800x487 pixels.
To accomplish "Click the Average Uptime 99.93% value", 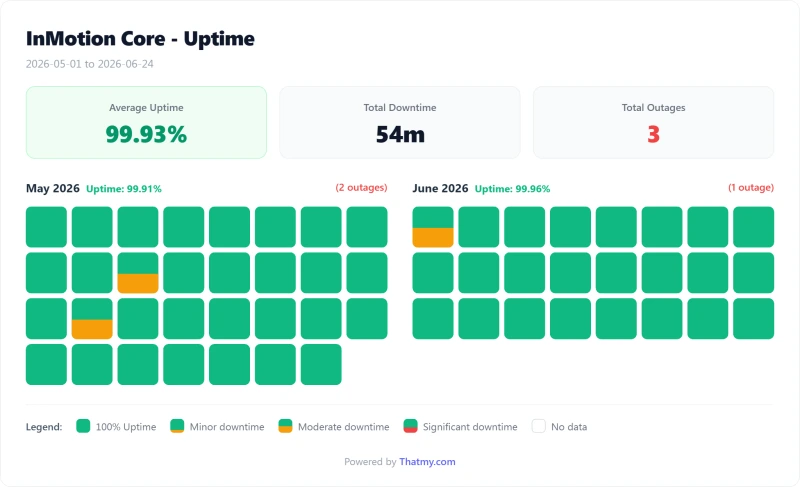I will [x=146, y=135].
